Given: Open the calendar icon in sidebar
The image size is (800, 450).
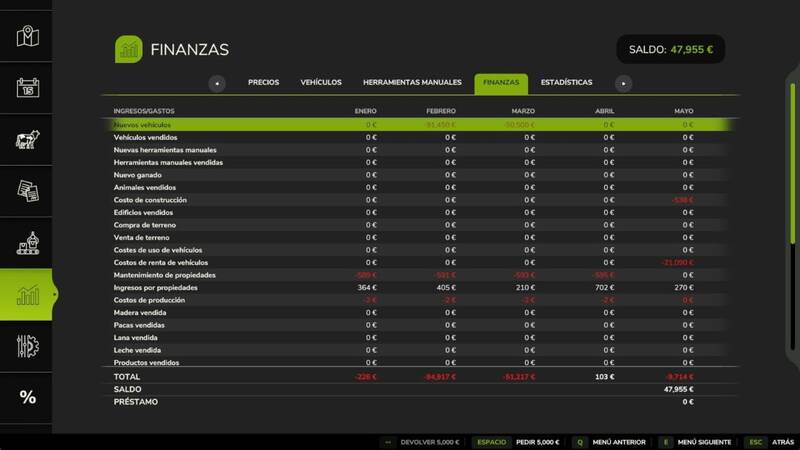Looking at the screenshot, I should tap(28, 88).
